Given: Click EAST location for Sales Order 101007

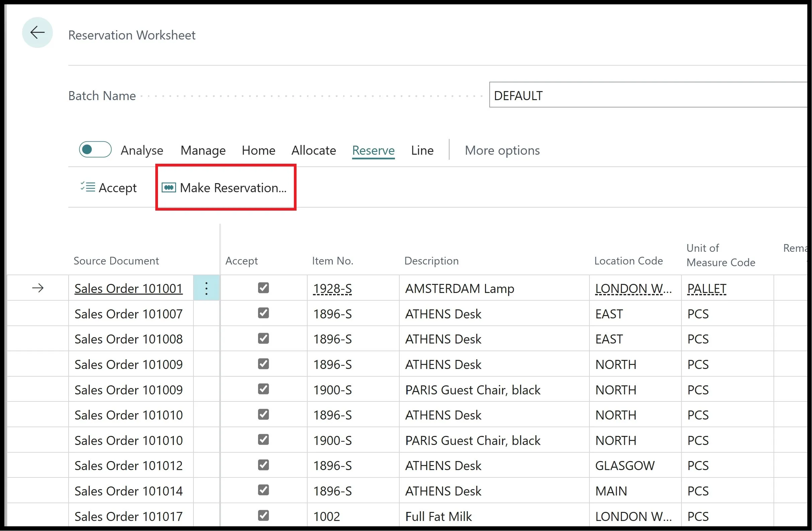Looking at the screenshot, I should pyautogui.click(x=635, y=314).
